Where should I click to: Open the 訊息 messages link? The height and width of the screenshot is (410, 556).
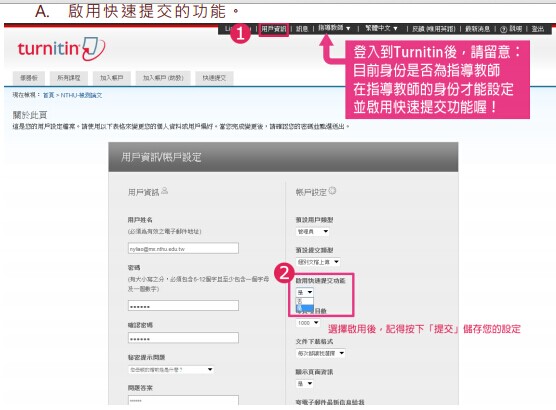pyautogui.click(x=302, y=29)
